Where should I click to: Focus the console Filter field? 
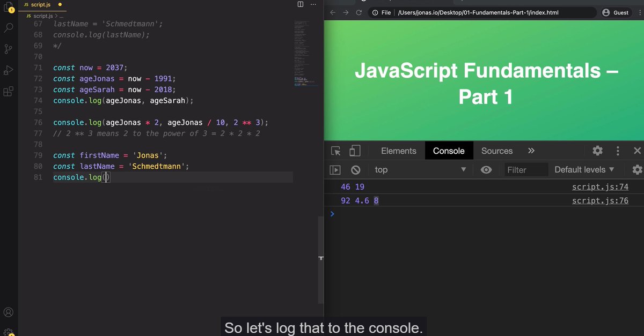(526, 170)
